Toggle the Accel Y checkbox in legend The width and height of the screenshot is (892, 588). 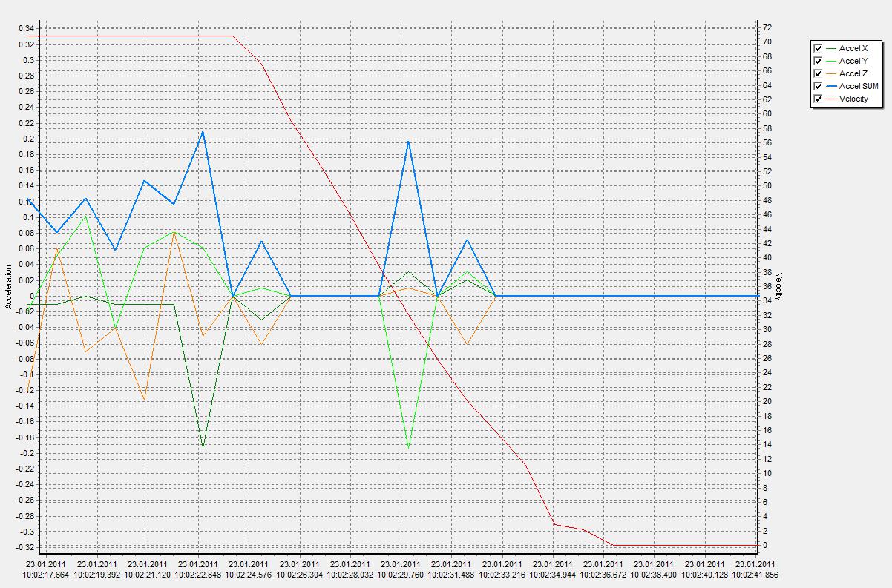pyautogui.click(x=818, y=61)
